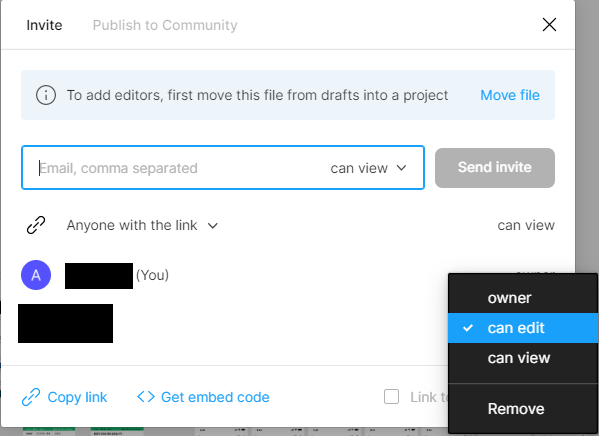Screen dimensions: 599x436
Task: Click the embed code angle brackets icon
Action: tap(146, 397)
